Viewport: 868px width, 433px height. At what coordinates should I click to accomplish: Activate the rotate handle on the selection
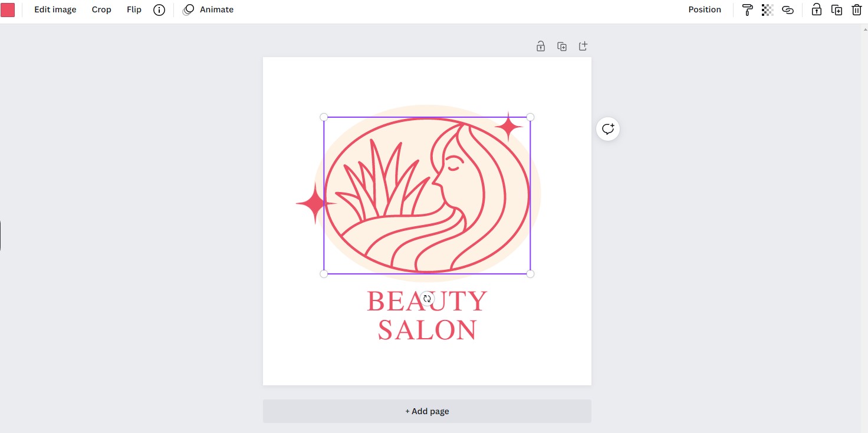pyautogui.click(x=427, y=299)
